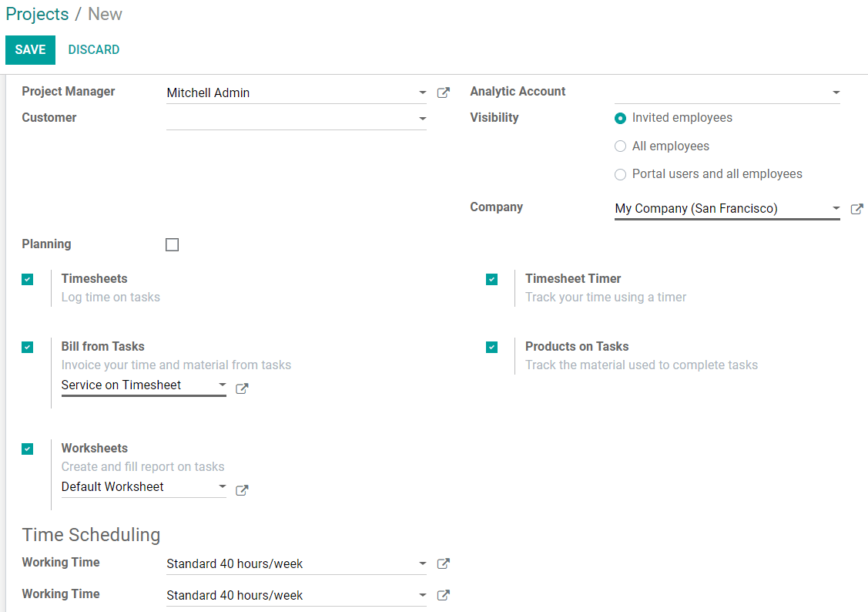Screen dimensions: 868x612
Task: Open Company record external link icon
Action: pyautogui.click(x=856, y=209)
